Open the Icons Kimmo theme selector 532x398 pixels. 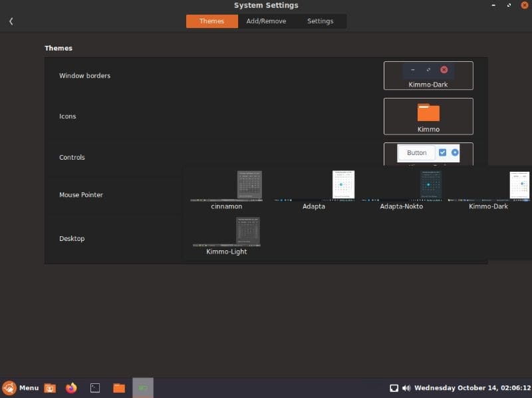(x=428, y=116)
